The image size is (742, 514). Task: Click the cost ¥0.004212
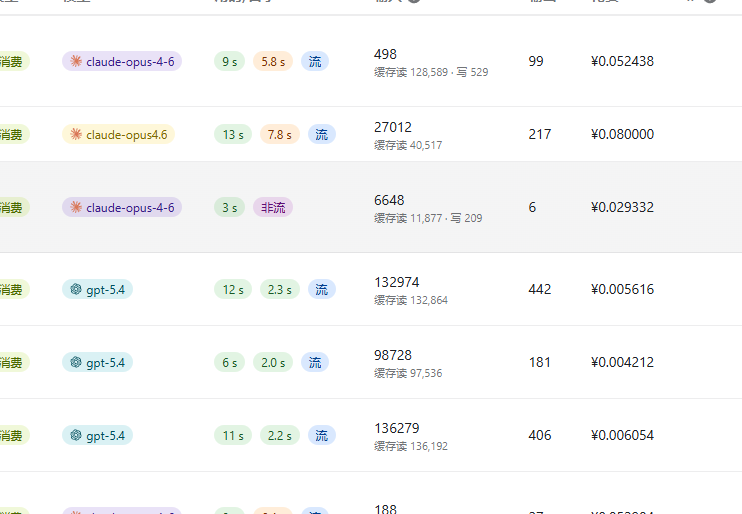(x=622, y=362)
